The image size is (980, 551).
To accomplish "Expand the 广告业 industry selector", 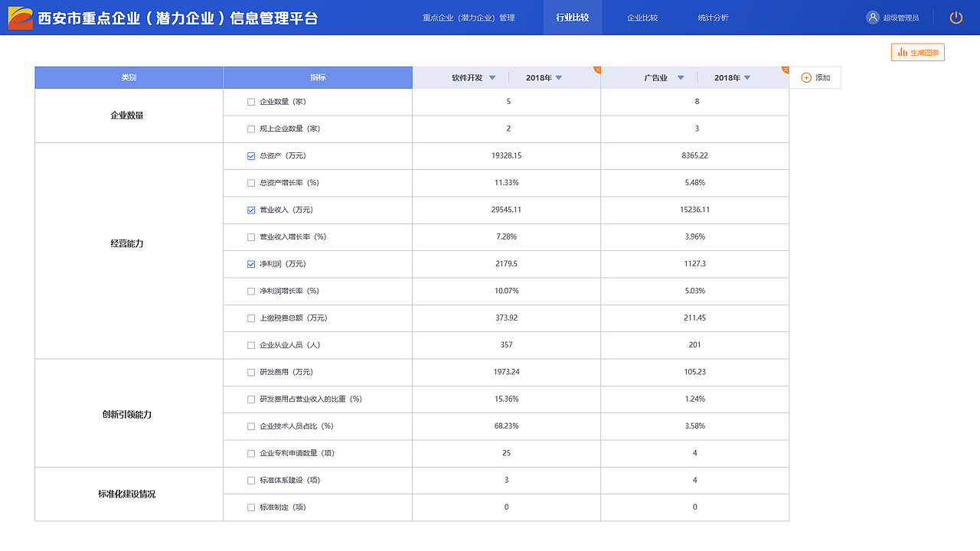I will pos(681,77).
